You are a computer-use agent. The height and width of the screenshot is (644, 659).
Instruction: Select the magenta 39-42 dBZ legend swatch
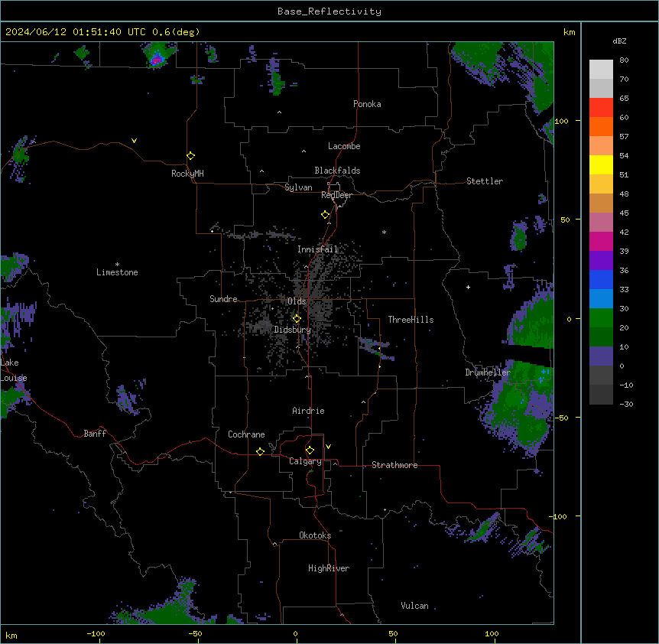click(601, 241)
